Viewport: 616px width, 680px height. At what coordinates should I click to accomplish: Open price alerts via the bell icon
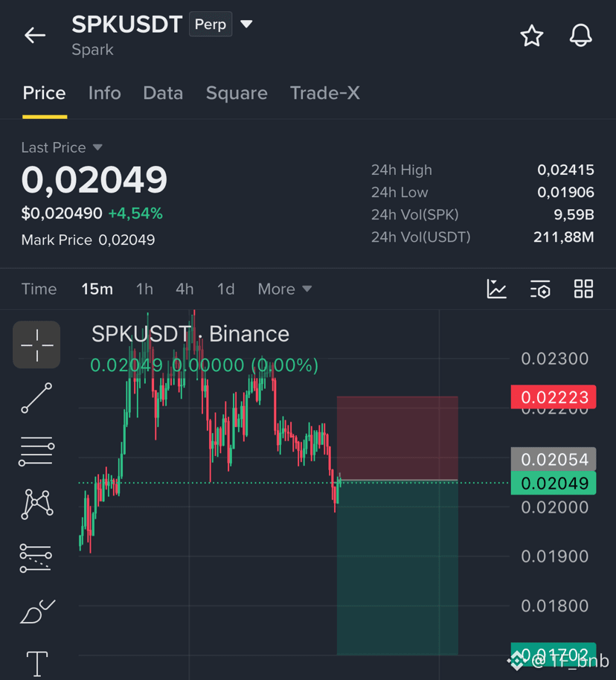pos(580,36)
